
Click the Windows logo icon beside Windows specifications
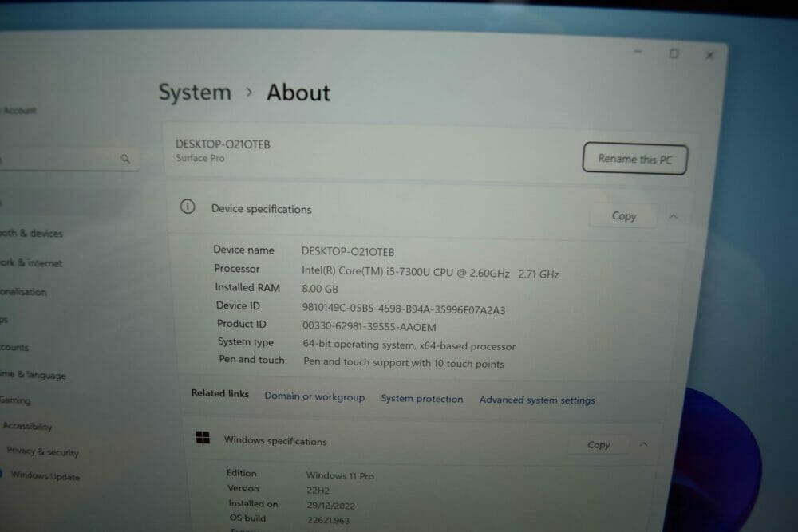pos(203,437)
